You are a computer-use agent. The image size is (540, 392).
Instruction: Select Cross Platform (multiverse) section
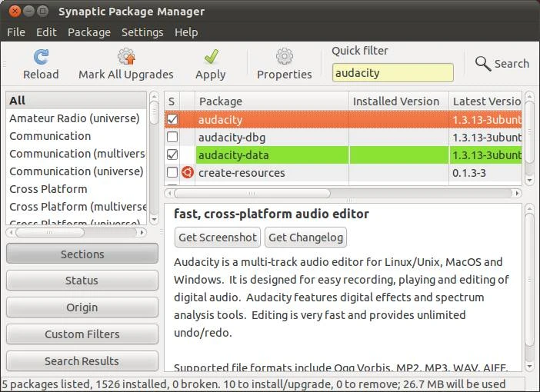click(x=76, y=207)
